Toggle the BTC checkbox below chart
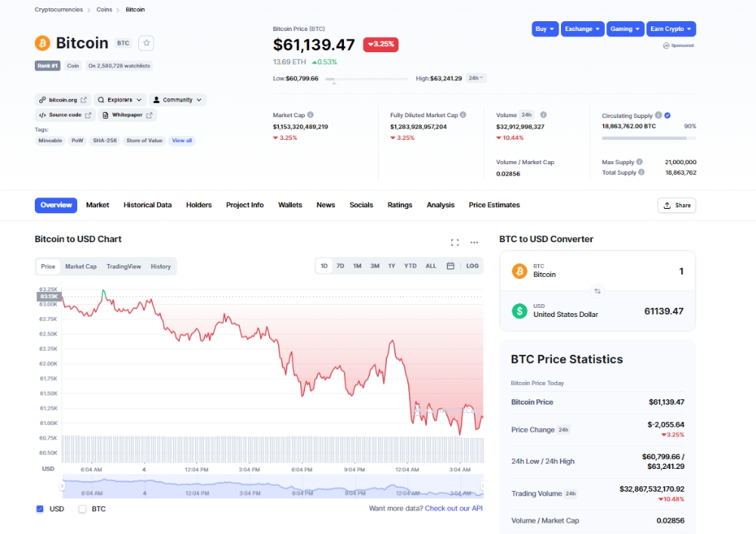This screenshot has height=534, width=756. point(82,508)
